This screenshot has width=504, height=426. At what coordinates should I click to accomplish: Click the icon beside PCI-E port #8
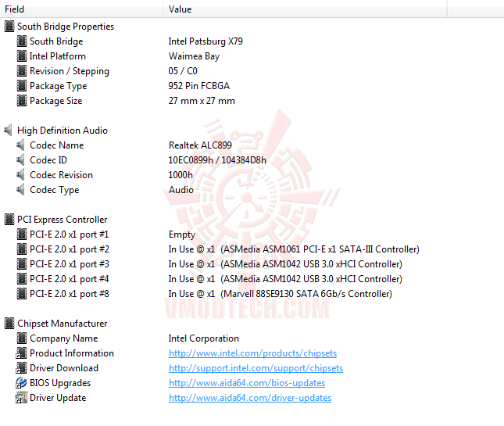(22, 294)
